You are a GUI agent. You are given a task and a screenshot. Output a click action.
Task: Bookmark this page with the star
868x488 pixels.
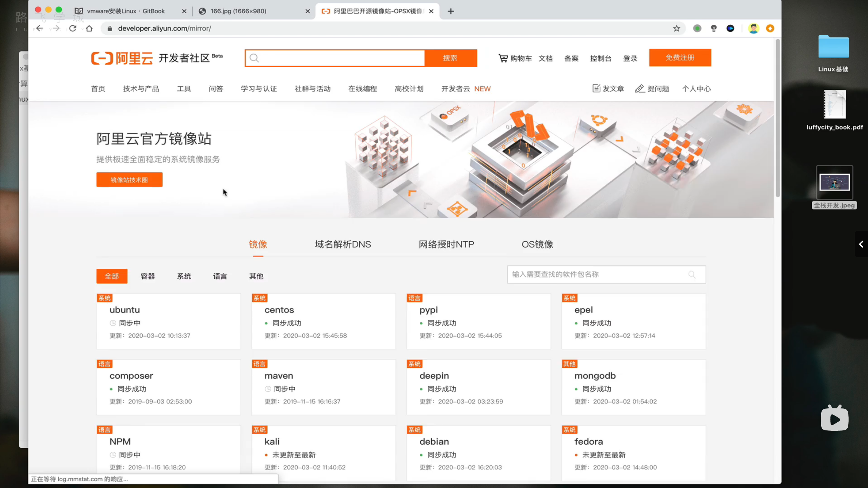pyautogui.click(x=676, y=28)
